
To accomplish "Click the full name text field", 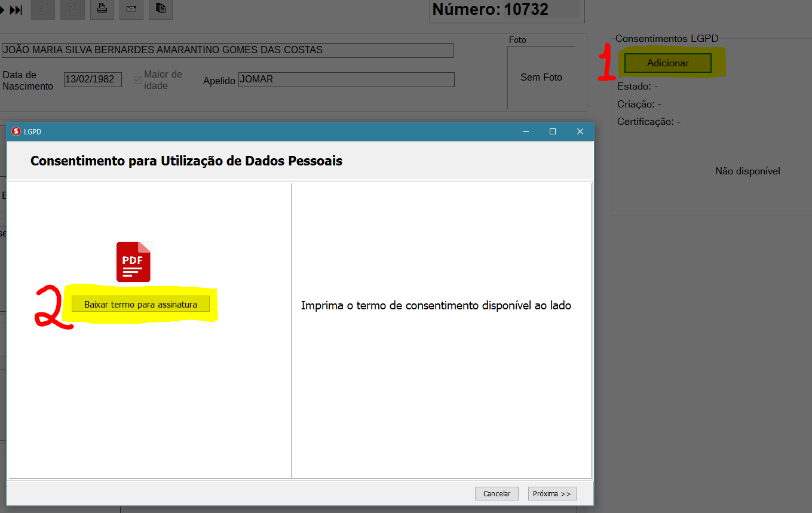I will point(227,50).
